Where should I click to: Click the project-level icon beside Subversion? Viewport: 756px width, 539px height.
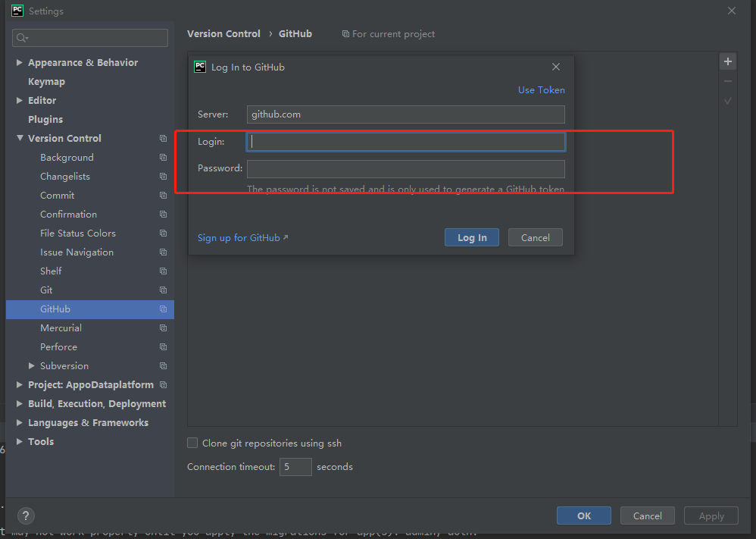164,365
